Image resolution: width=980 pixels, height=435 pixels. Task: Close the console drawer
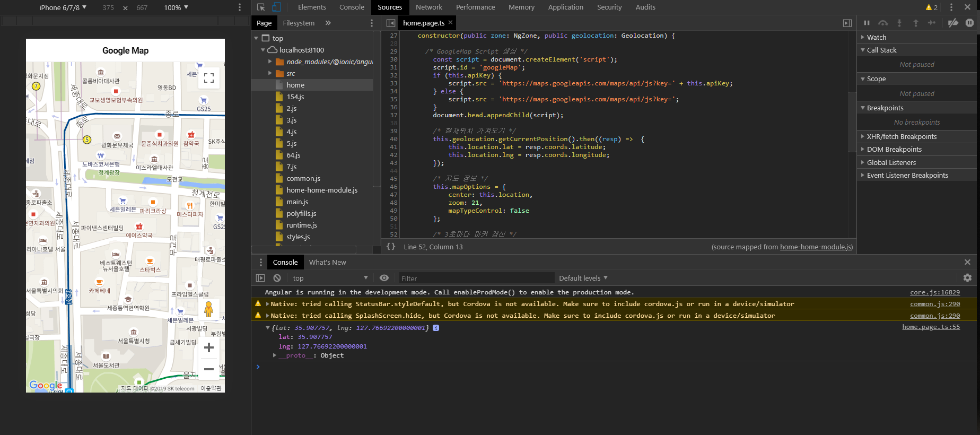(967, 262)
